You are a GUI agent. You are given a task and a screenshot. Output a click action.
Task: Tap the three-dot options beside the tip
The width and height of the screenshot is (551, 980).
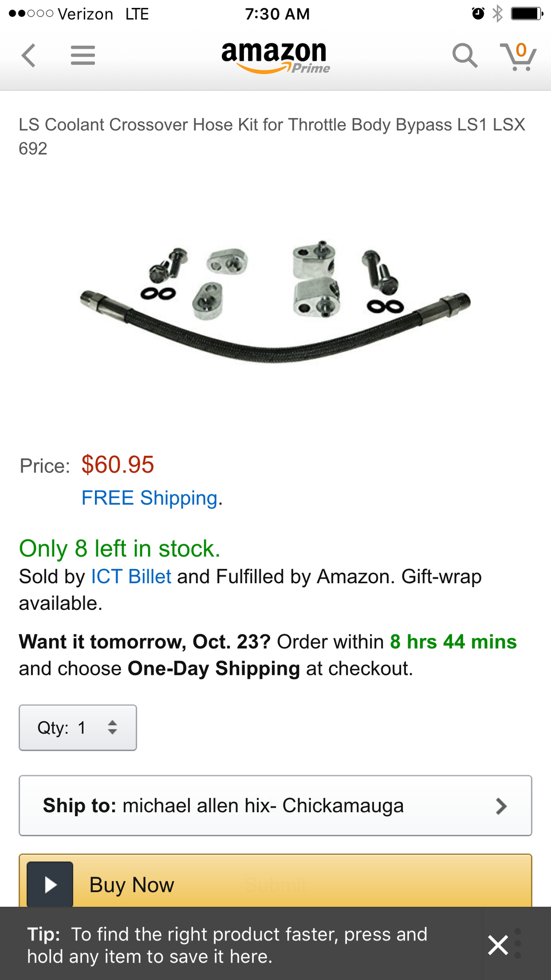click(518, 944)
